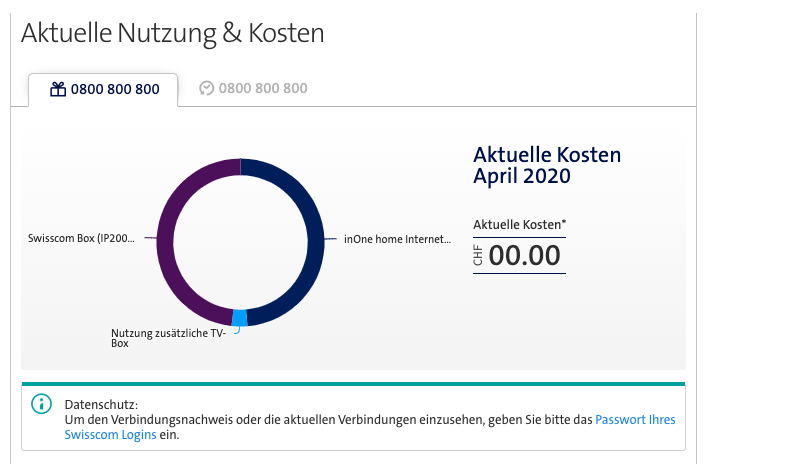Click the 00.00 cost amount
The height and width of the screenshot is (464, 786).
click(x=525, y=256)
